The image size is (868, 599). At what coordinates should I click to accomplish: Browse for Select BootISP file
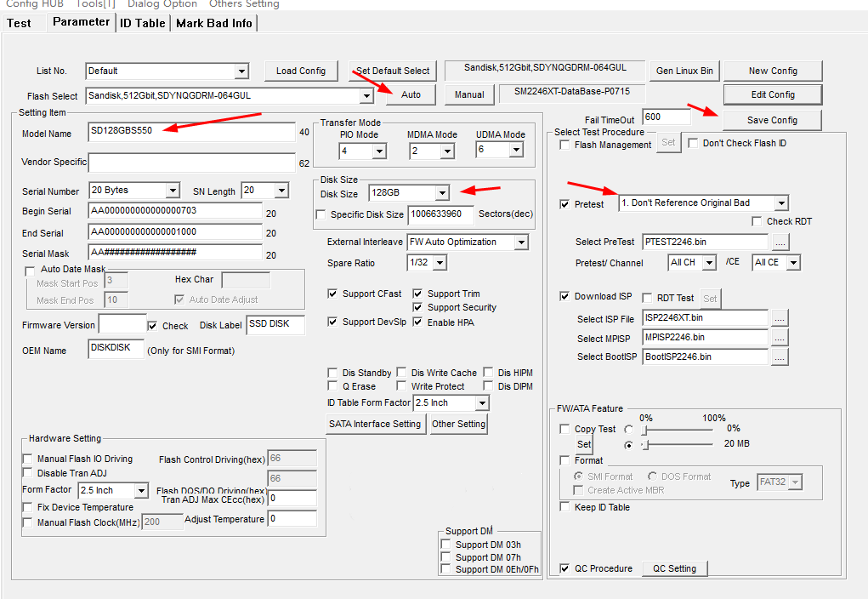coord(780,357)
